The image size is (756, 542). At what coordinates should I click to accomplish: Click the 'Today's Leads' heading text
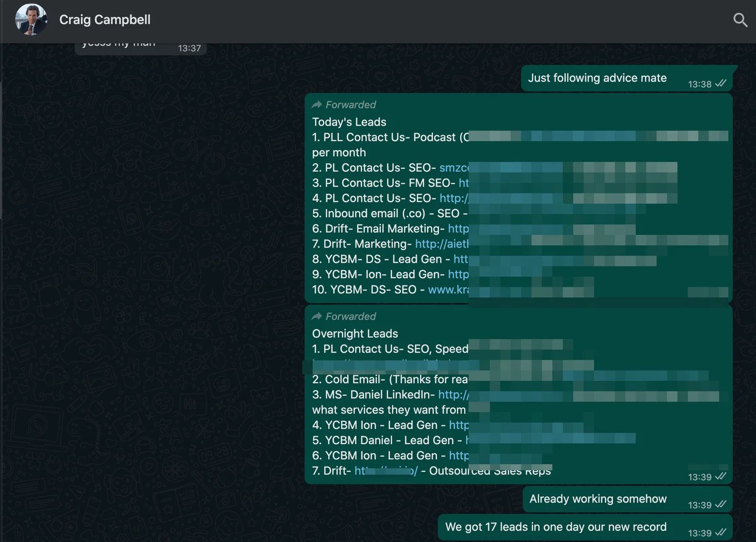(349, 122)
